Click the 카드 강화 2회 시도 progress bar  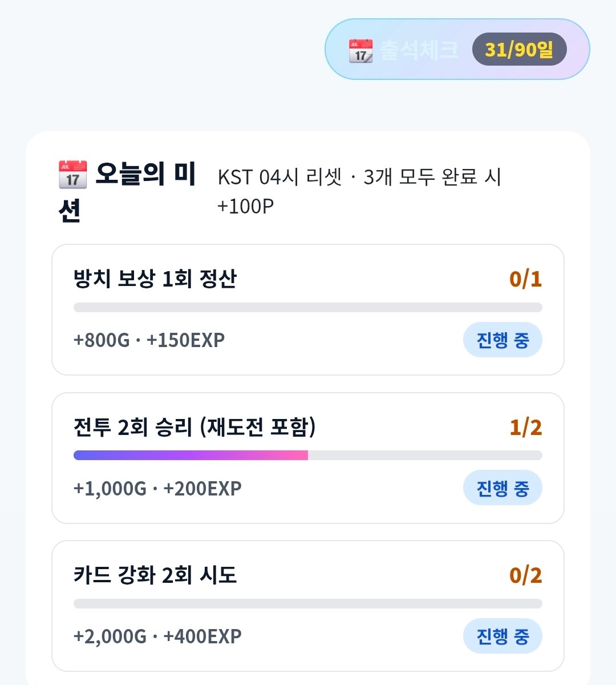(x=308, y=603)
